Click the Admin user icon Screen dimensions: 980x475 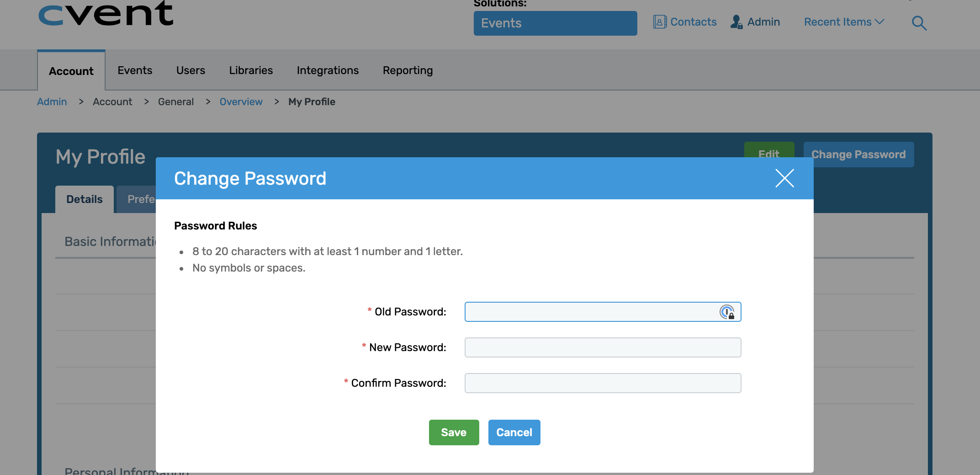pyautogui.click(x=736, y=22)
